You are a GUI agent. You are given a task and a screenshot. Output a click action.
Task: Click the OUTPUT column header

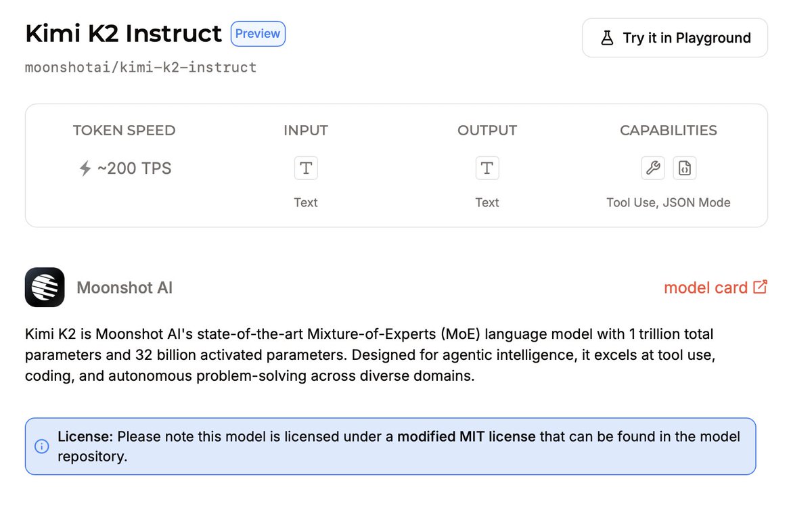pyautogui.click(x=487, y=131)
